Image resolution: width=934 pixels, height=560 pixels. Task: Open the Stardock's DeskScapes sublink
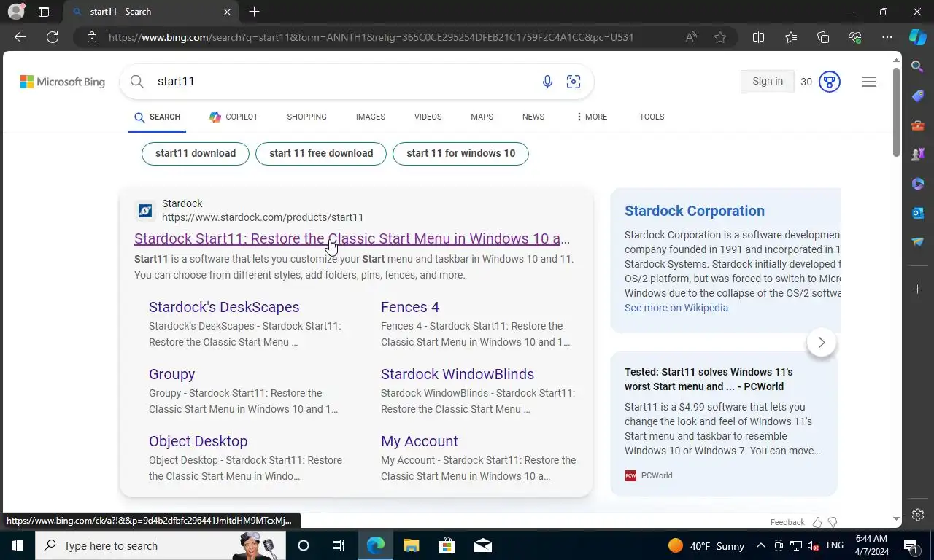pos(224,307)
